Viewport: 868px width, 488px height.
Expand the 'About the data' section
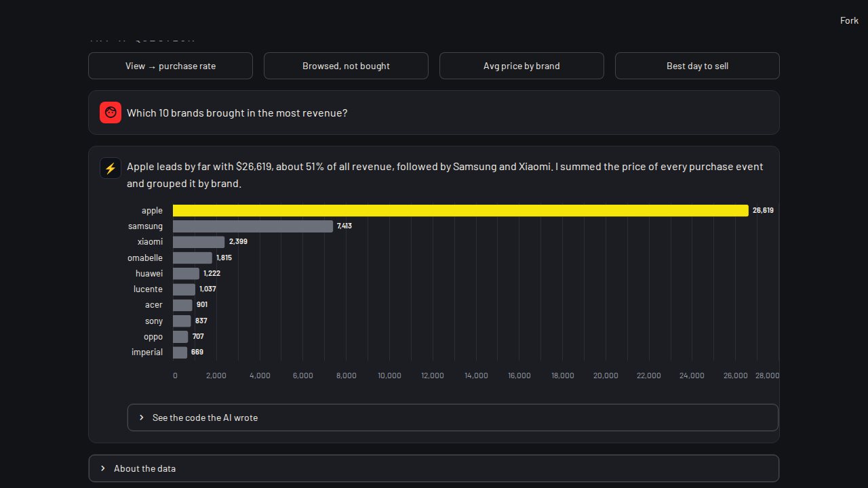pos(434,468)
